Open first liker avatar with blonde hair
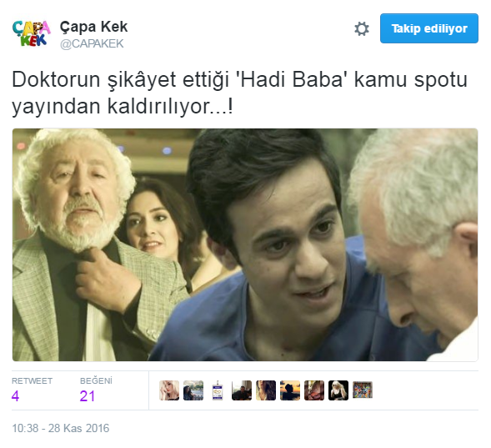 coord(169,390)
